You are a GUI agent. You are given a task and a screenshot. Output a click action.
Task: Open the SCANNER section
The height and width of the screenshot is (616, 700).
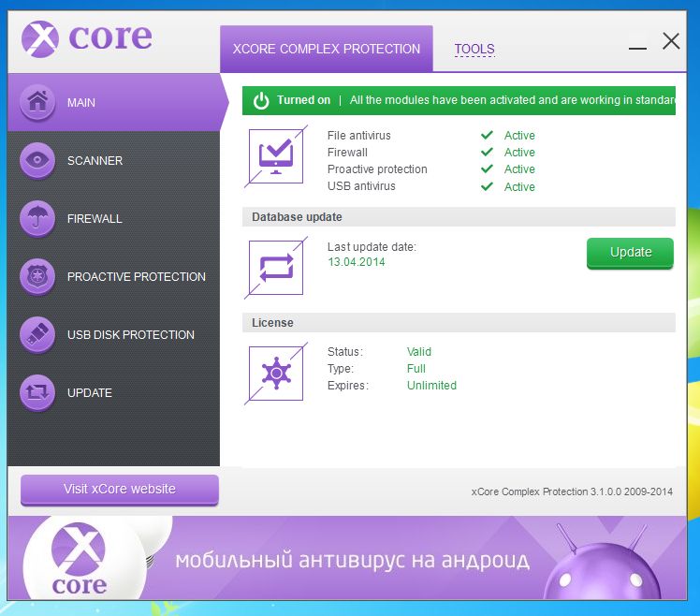pos(95,161)
